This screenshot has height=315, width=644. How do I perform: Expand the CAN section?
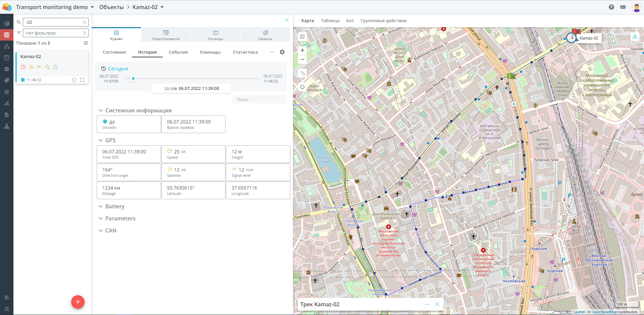107,230
